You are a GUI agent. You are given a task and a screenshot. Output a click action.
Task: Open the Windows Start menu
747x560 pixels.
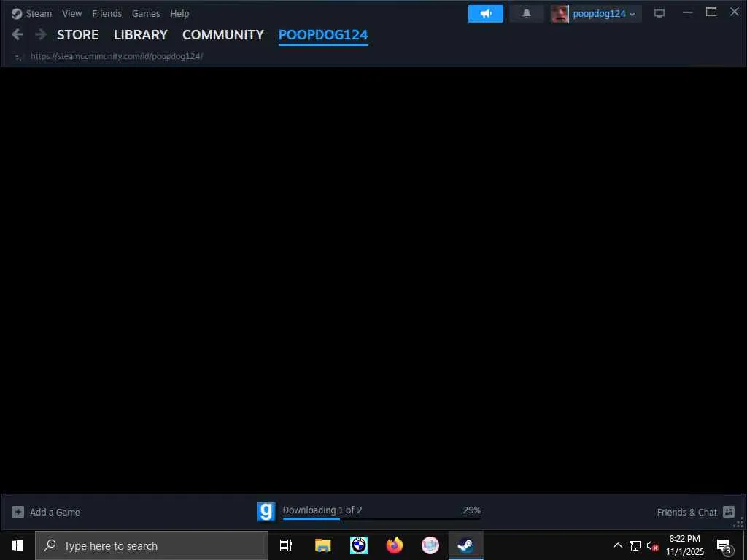point(18,545)
